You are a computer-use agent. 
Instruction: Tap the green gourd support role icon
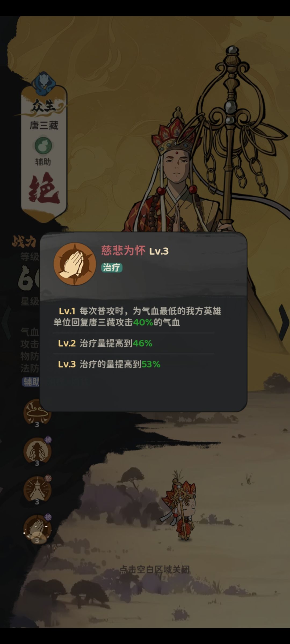(x=43, y=145)
